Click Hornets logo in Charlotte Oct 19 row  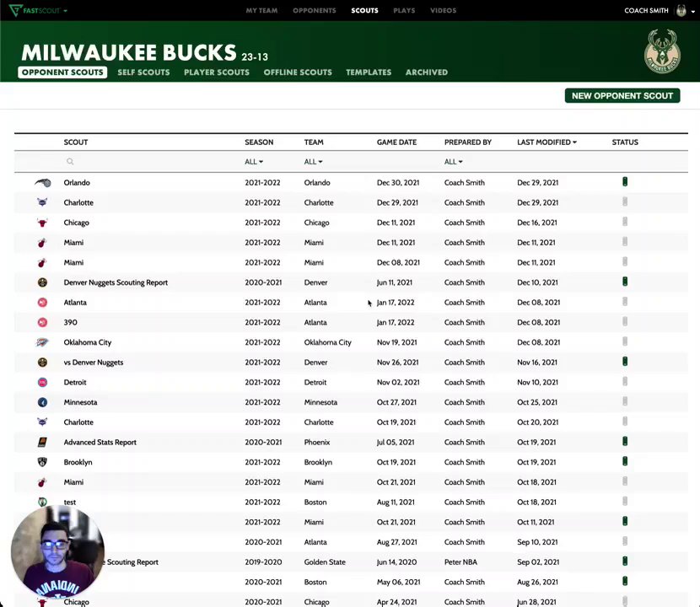point(42,422)
